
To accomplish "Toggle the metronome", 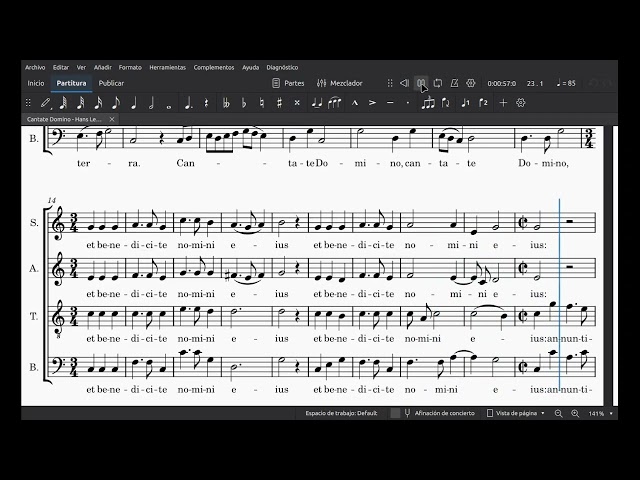I will 454,83.
